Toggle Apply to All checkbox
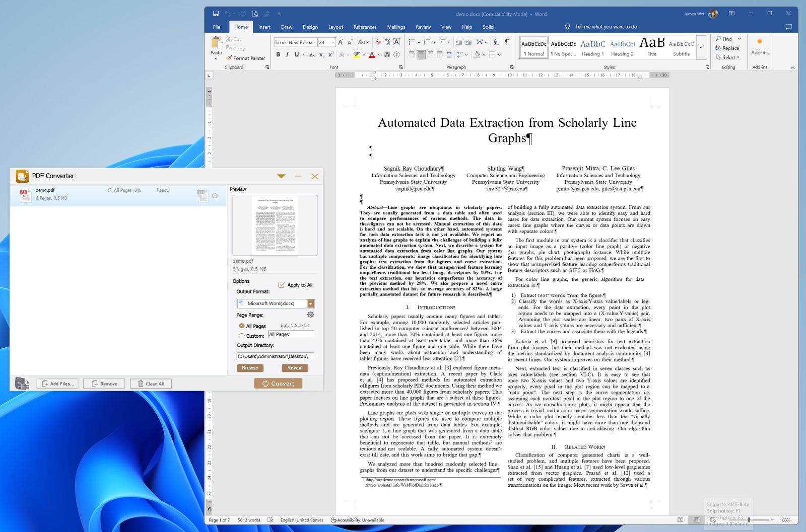Image resolution: width=806 pixels, height=532 pixels. click(282, 285)
